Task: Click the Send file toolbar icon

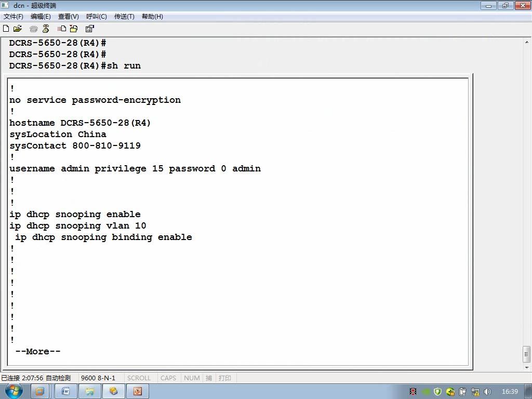Action: pyautogui.click(x=62, y=29)
